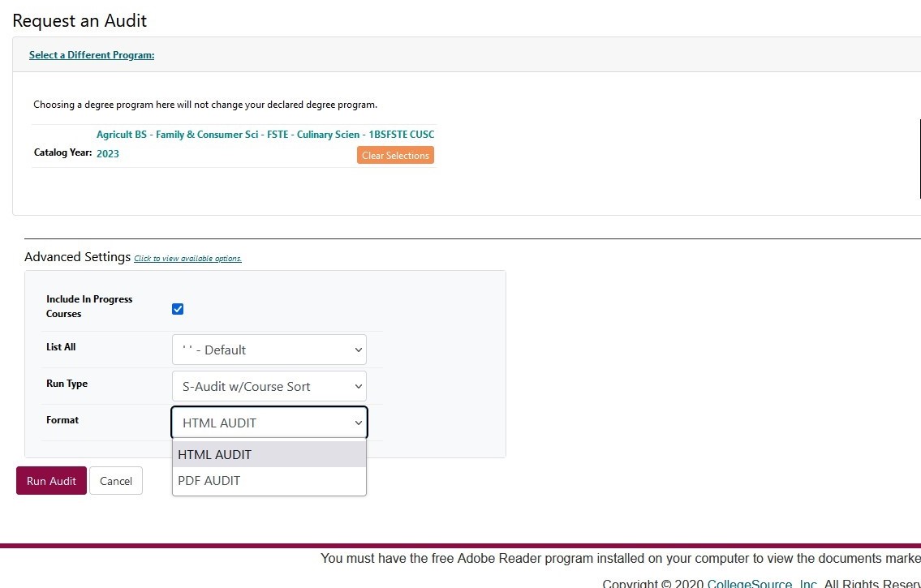The width and height of the screenshot is (921, 588).
Task: Click the Run Type field label
Action: coord(67,384)
